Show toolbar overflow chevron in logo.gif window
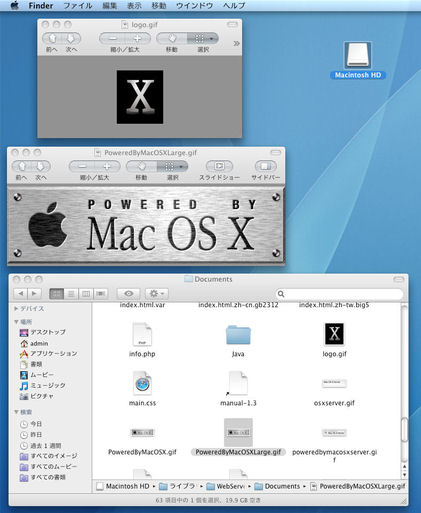Viewport: 421px width, 513px height. (236, 43)
